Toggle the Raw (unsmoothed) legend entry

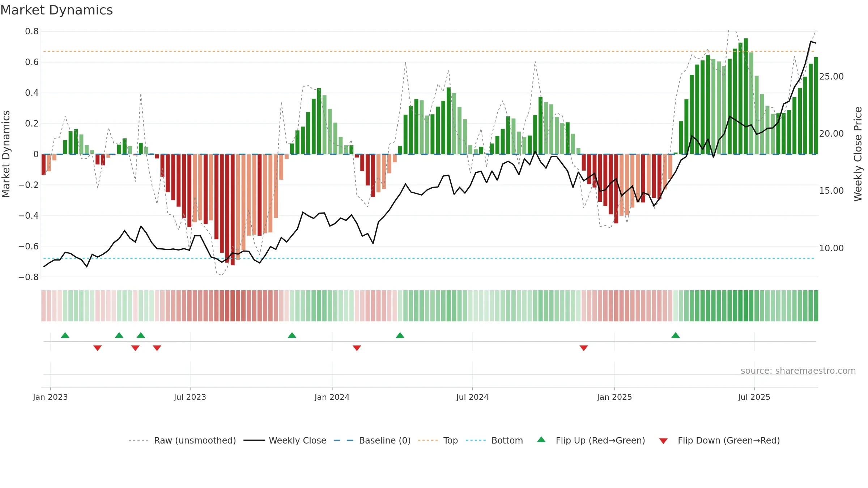click(x=195, y=440)
